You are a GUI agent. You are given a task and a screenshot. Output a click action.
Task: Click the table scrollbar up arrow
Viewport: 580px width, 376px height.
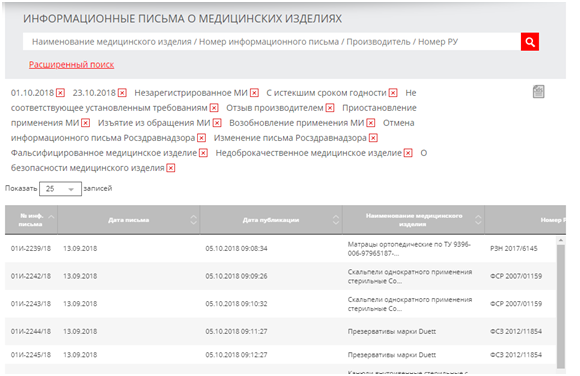[561, 241]
